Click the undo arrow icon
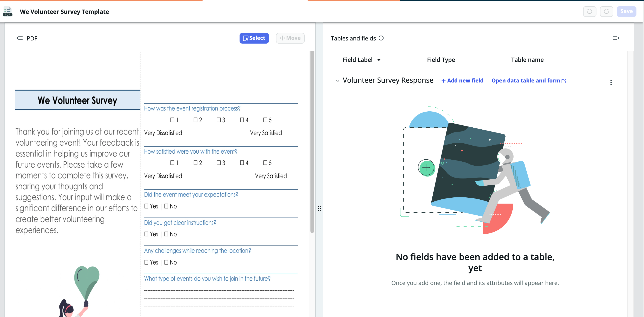 589,12
